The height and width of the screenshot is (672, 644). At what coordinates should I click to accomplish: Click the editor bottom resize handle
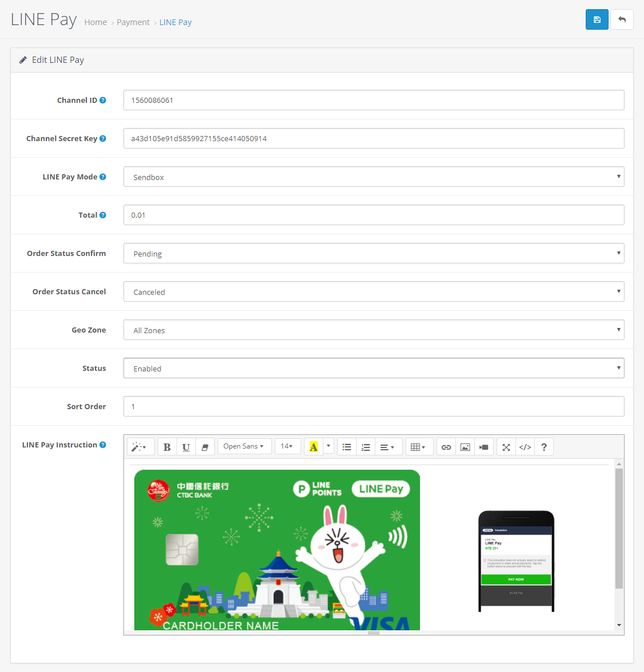[374, 633]
